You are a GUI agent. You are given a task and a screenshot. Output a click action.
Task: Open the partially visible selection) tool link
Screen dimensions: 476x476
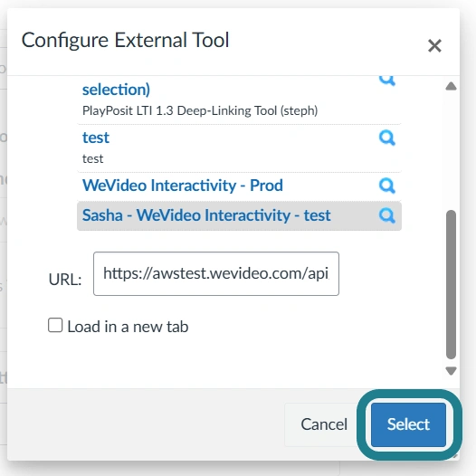point(116,90)
